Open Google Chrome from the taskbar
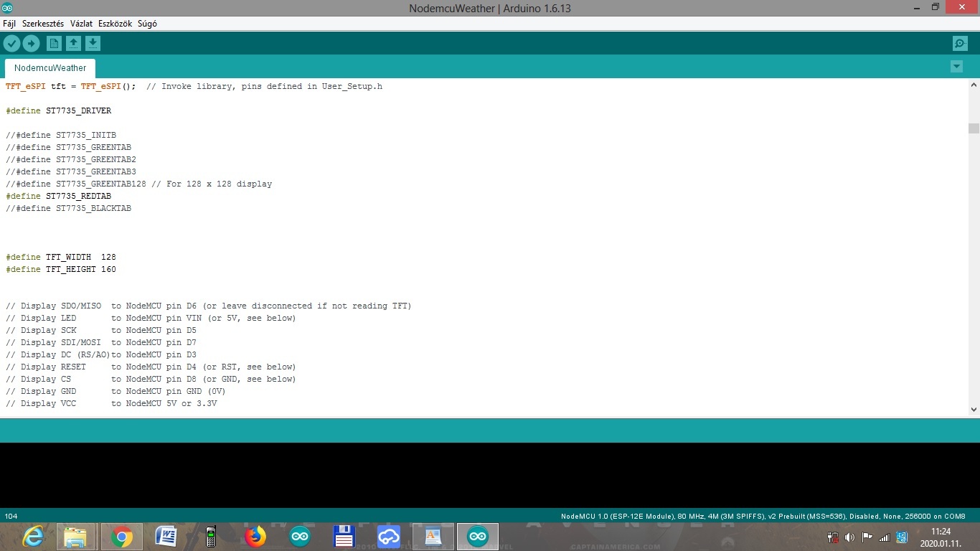 [121, 537]
